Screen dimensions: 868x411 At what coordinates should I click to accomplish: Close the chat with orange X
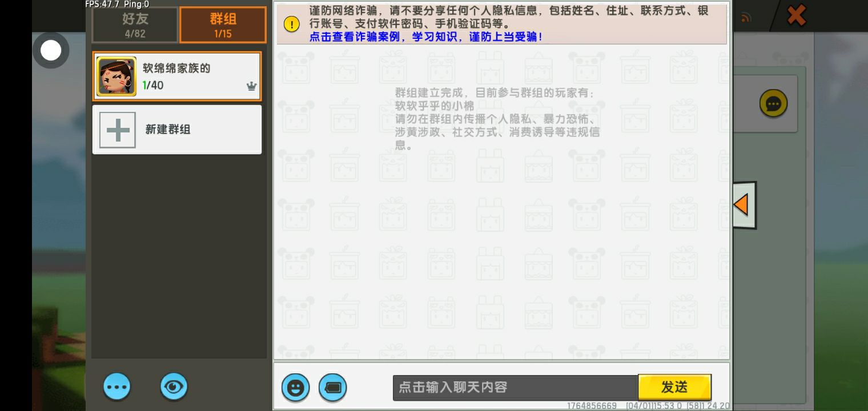[796, 15]
